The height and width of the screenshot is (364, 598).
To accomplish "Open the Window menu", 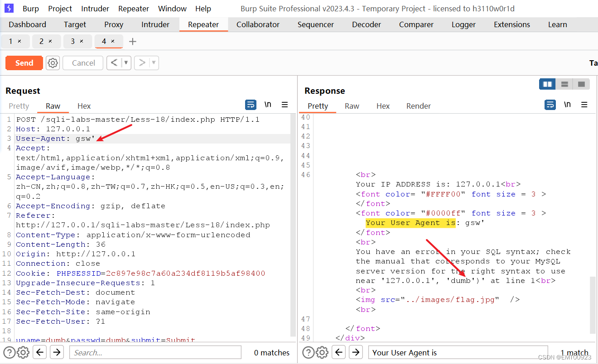I will pyautogui.click(x=172, y=9).
